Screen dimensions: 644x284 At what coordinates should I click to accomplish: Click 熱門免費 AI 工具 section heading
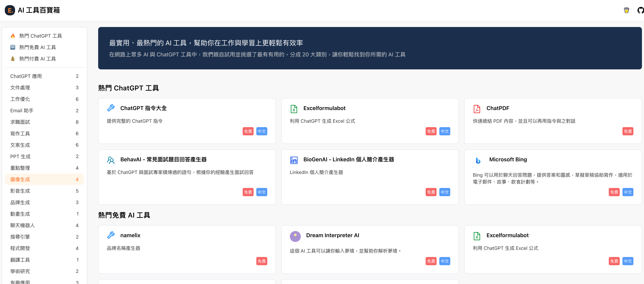click(x=124, y=215)
